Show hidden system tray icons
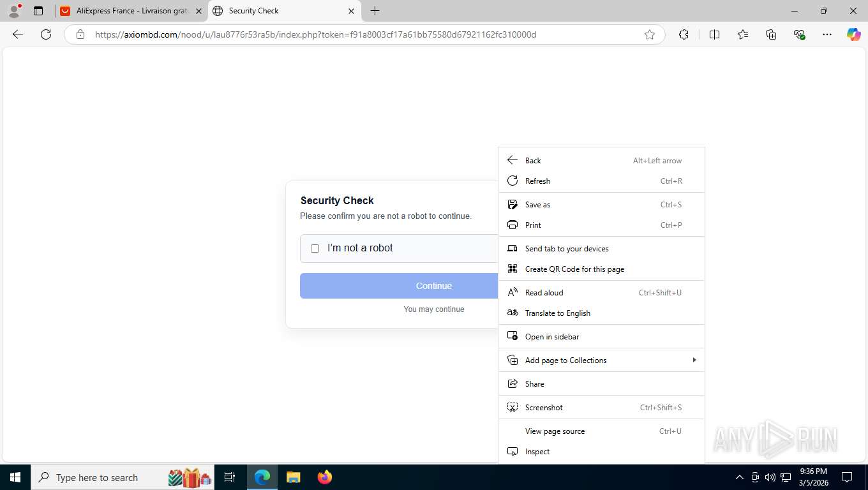Screen dimensions: 868x490 pos(740,477)
